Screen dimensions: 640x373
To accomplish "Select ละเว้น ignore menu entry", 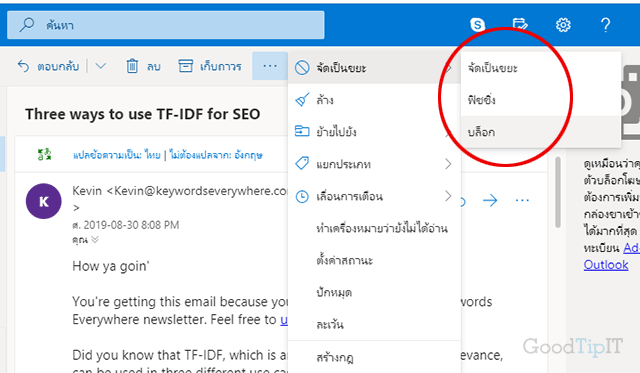I will pos(374,324).
